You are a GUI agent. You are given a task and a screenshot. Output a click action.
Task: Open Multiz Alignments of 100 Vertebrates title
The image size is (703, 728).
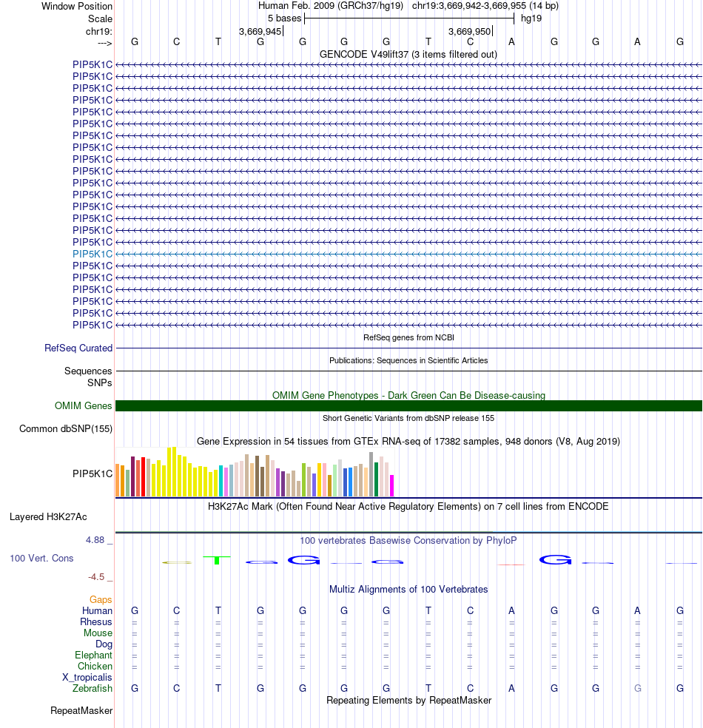(x=408, y=589)
